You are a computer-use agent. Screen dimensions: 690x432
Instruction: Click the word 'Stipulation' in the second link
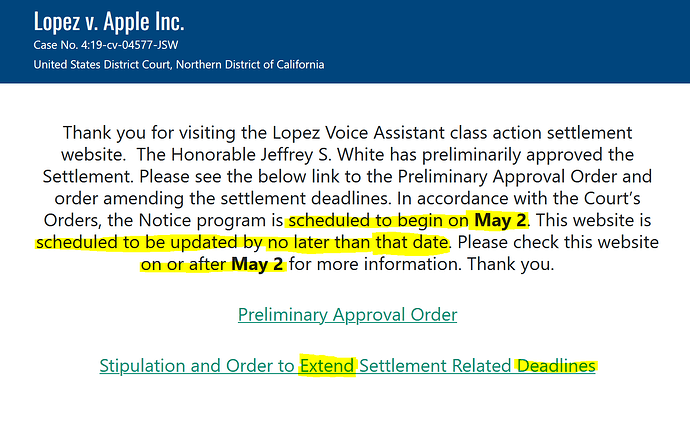143,366
